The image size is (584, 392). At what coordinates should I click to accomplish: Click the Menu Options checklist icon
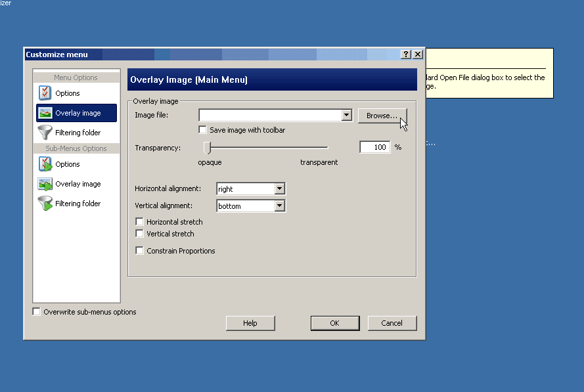[x=45, y=93]
